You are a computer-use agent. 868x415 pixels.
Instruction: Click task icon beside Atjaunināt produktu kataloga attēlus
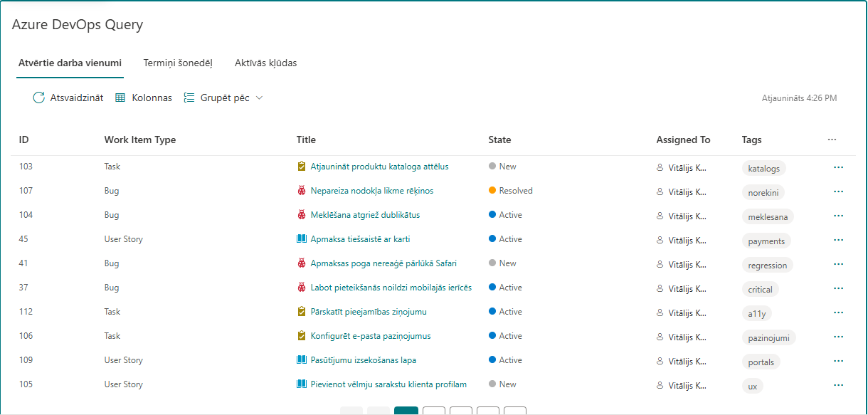click(x=301, y=167)
